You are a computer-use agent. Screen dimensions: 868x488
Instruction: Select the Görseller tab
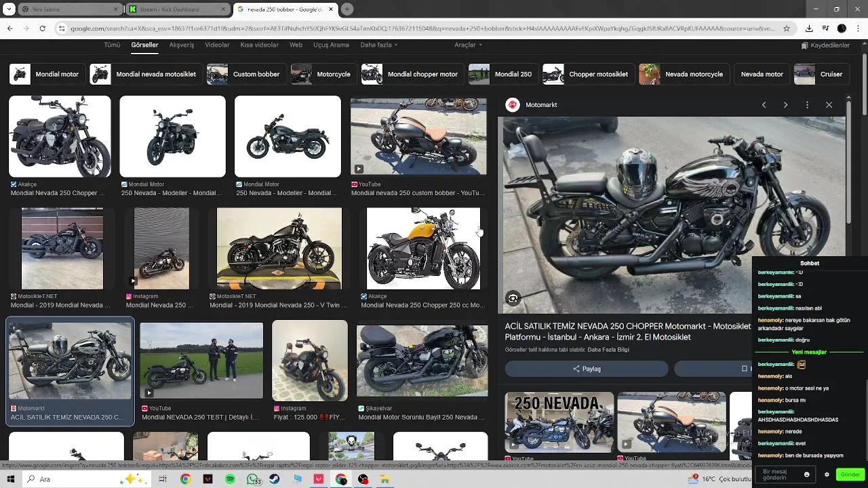coord(144,45)
